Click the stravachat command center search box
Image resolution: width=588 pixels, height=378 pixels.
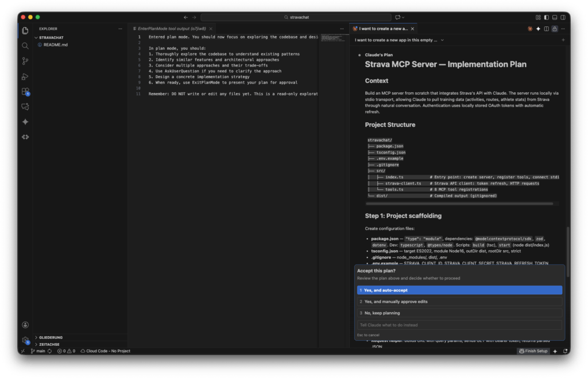point(296,17)
